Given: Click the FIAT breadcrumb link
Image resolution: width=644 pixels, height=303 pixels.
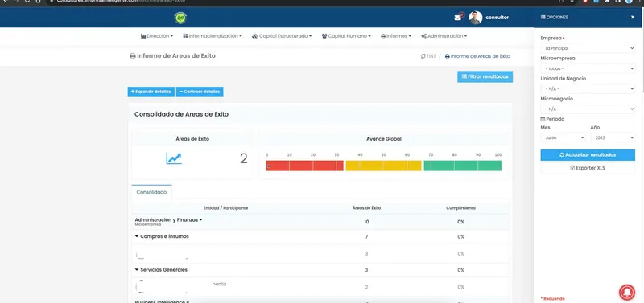Looking at the screenshot, I should [428, 56].
